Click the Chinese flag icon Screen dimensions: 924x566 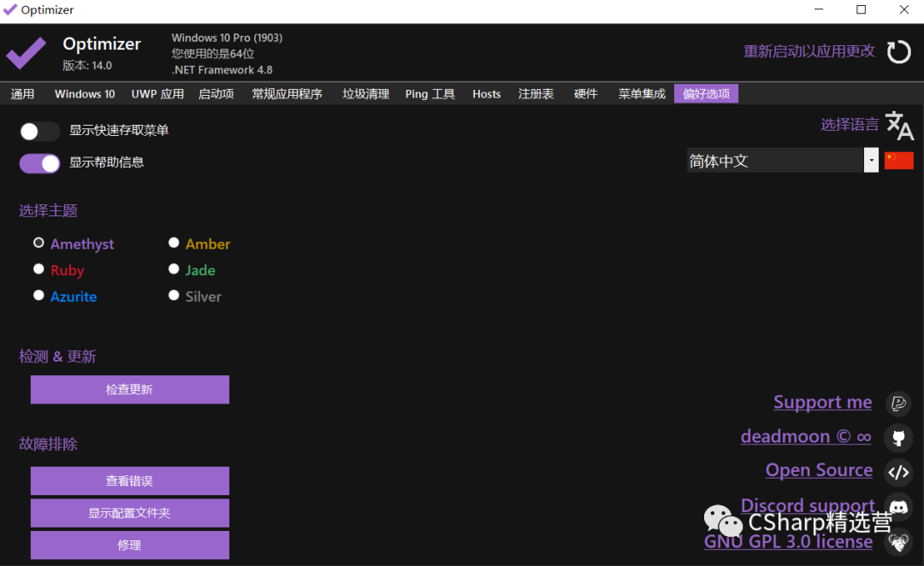[898, 160]
